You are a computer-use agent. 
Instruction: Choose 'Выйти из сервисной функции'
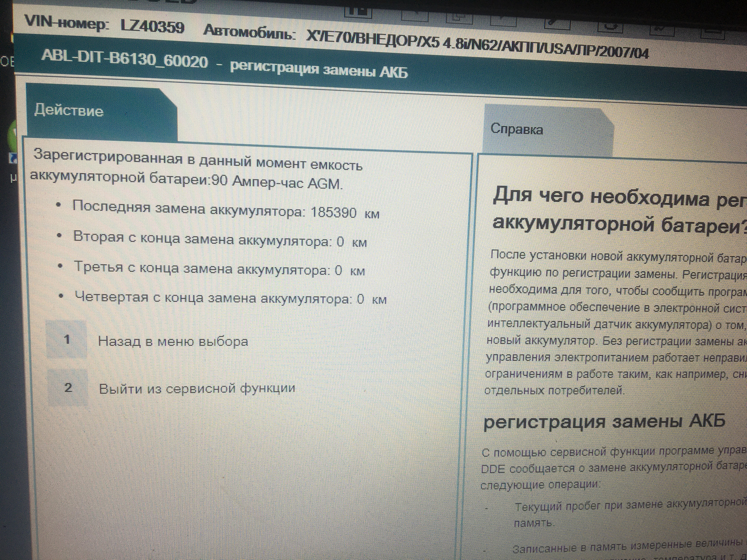click(197, 388)
